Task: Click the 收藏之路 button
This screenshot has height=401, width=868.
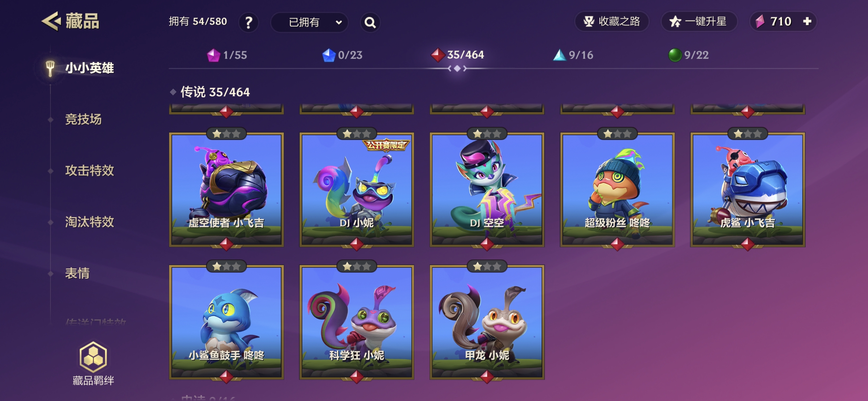Action: [x=612, y=22]
